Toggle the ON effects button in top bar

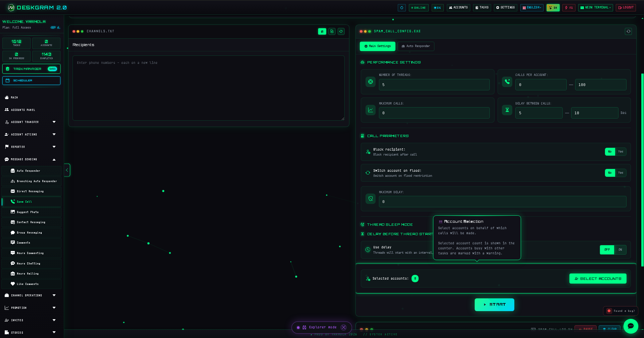[x=553, y=8]
